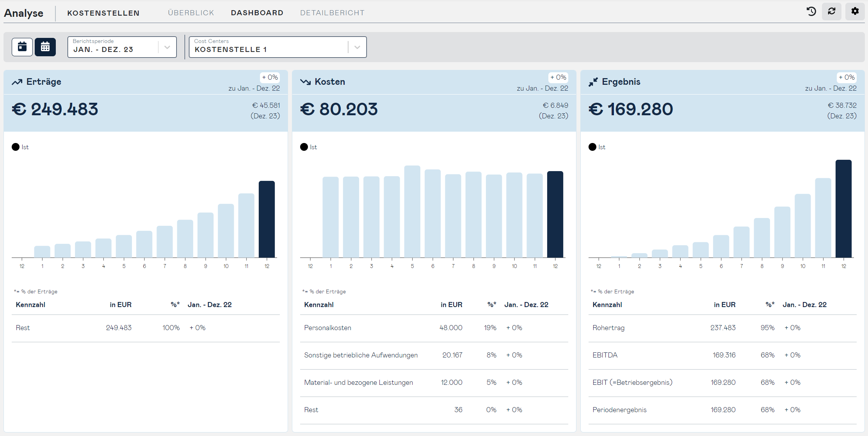This screenshot has height=436, width=868.
Task: Click Rest row in Kosten table
Action: (x=434, y=410)
